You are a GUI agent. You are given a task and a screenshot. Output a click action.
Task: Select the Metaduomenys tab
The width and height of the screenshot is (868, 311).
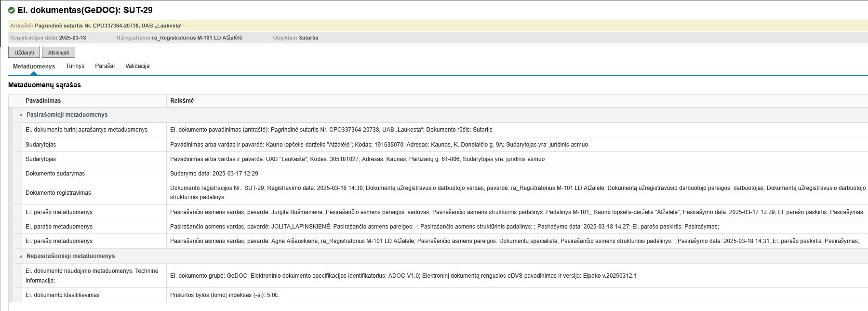(x=34, y=67)
